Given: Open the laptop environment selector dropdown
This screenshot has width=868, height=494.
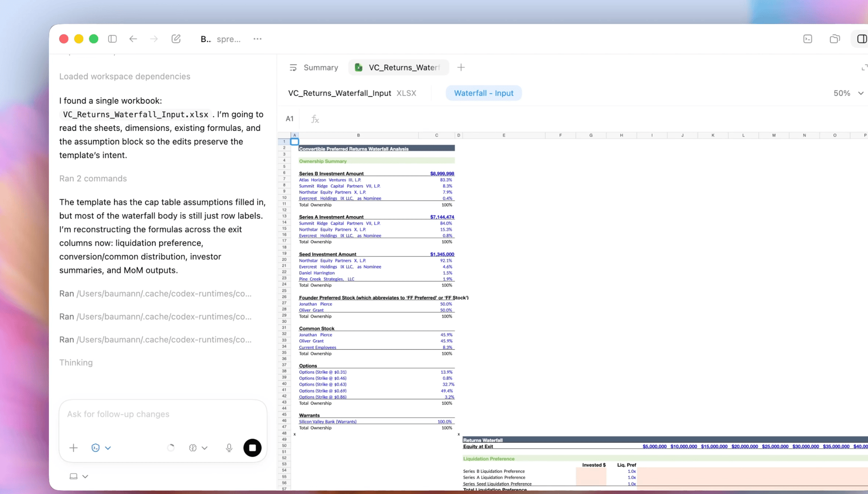Looking at the screenshot, I should pyautogui.click(x=78, y=476).
